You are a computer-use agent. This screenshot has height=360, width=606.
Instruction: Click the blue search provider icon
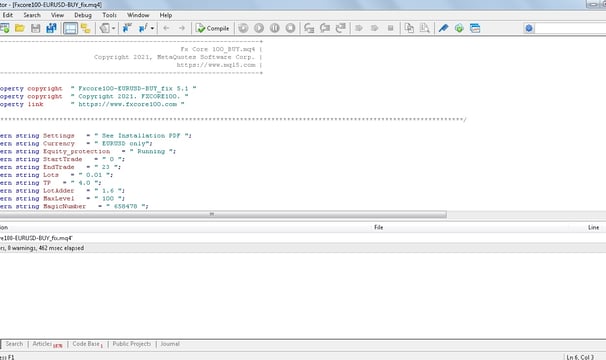(529, 28)
